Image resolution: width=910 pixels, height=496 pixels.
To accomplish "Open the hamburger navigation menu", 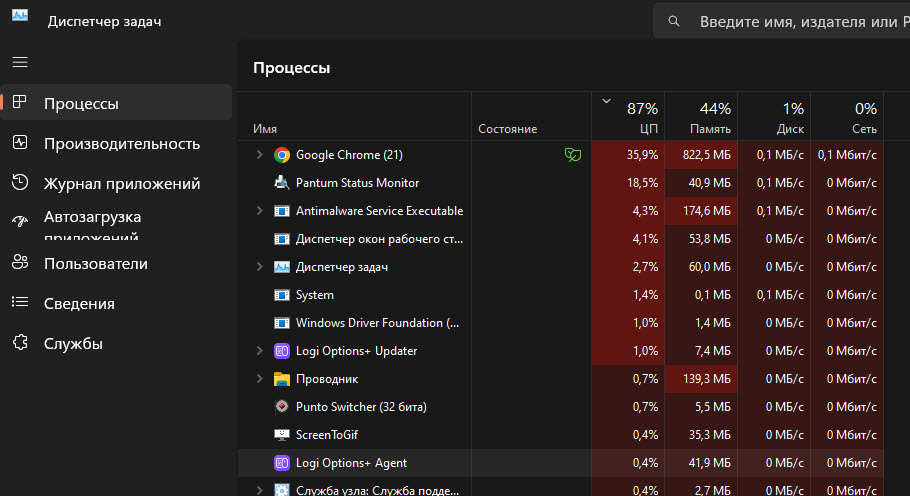I will pos(20,62).
